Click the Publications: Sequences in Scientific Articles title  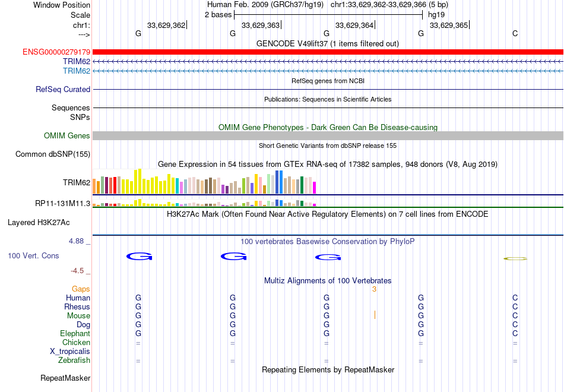(x=328, y=99)
